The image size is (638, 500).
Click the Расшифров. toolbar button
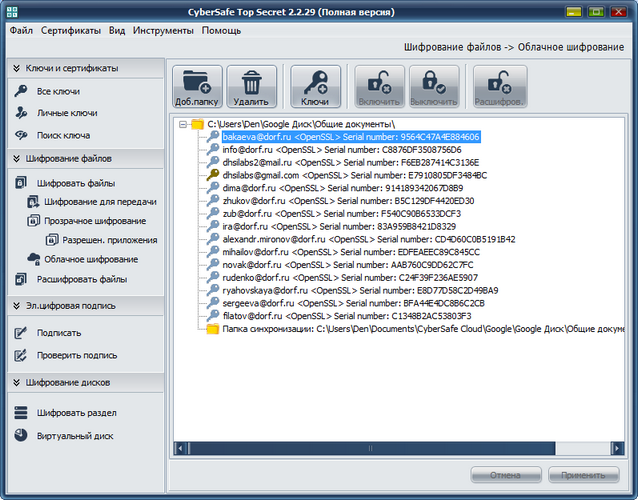tap(500, 87)
